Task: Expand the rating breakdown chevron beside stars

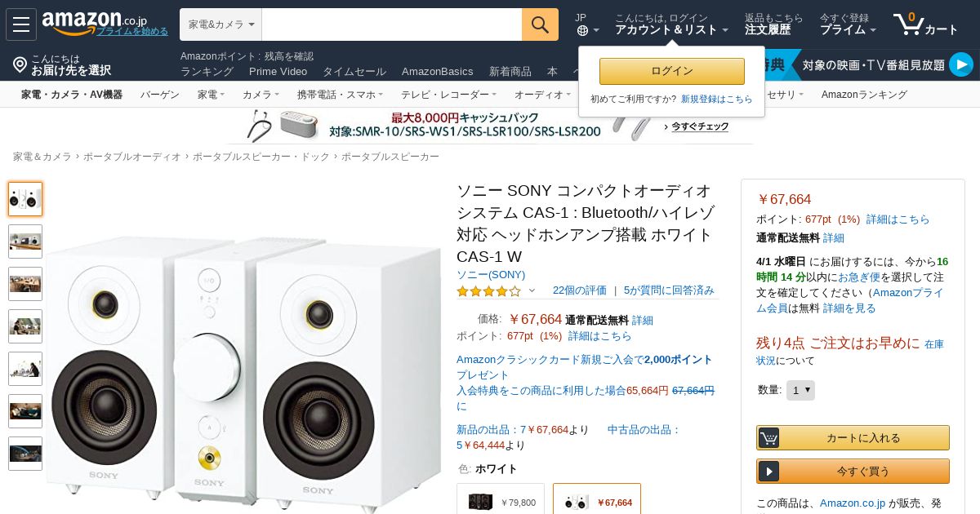Action: coord(532,290)
